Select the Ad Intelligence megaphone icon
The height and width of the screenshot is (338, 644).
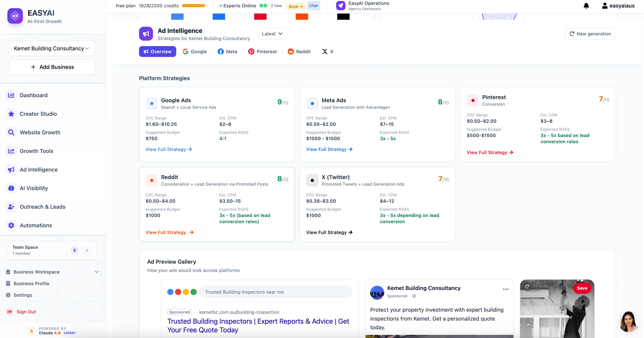tap(11, 170)
